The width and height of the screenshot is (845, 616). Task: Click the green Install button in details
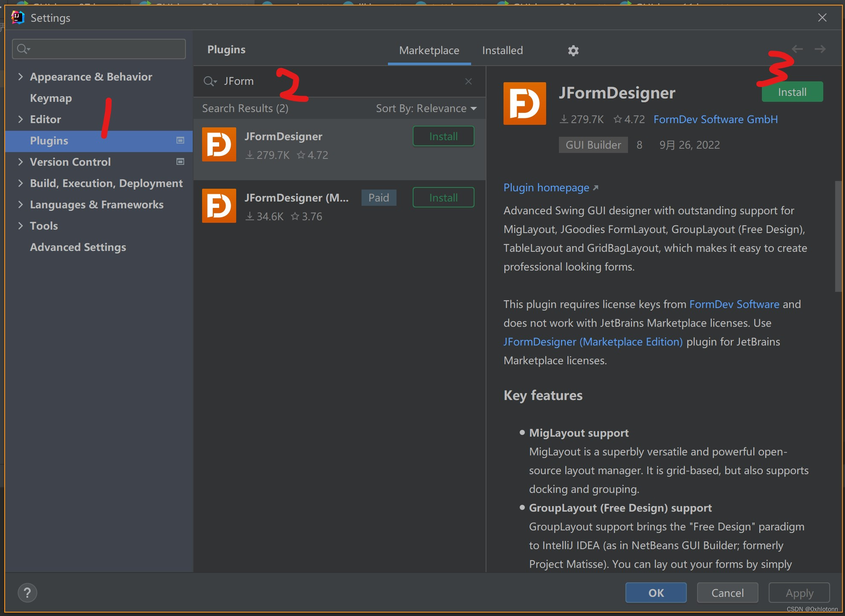click(792, 92)
